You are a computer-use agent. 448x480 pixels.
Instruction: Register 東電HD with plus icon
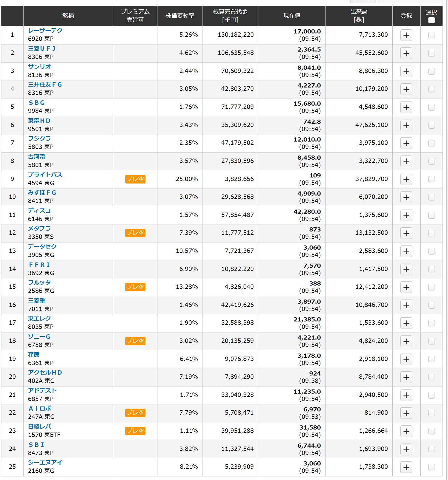click(406, 125)
